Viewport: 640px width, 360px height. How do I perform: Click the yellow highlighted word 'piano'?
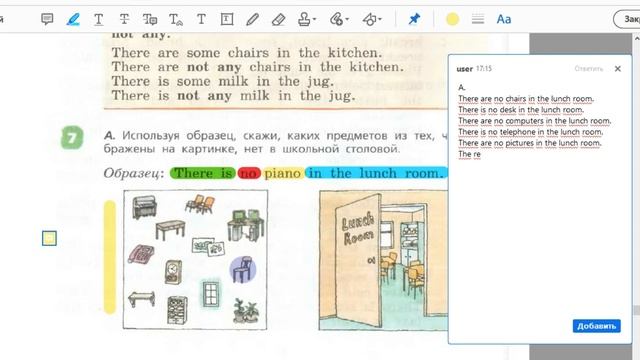(282, 173)
